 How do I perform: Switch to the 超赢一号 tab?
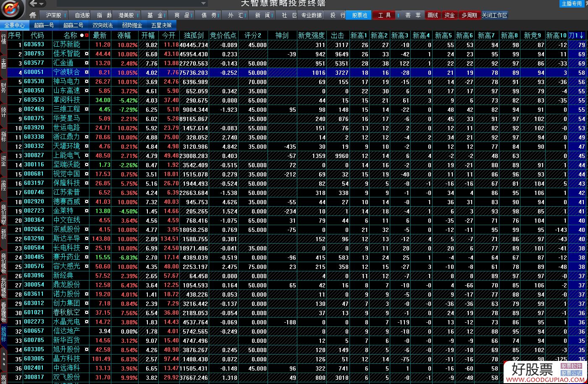(x=44, y=25)
